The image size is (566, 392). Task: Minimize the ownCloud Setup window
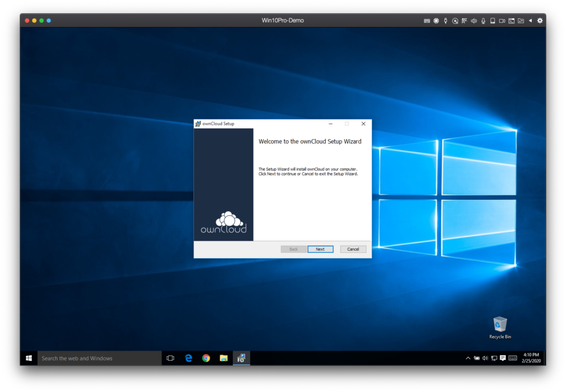click(331, 124)
